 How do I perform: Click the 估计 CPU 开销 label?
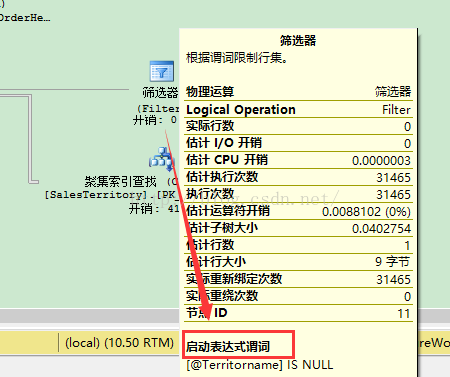227,160
